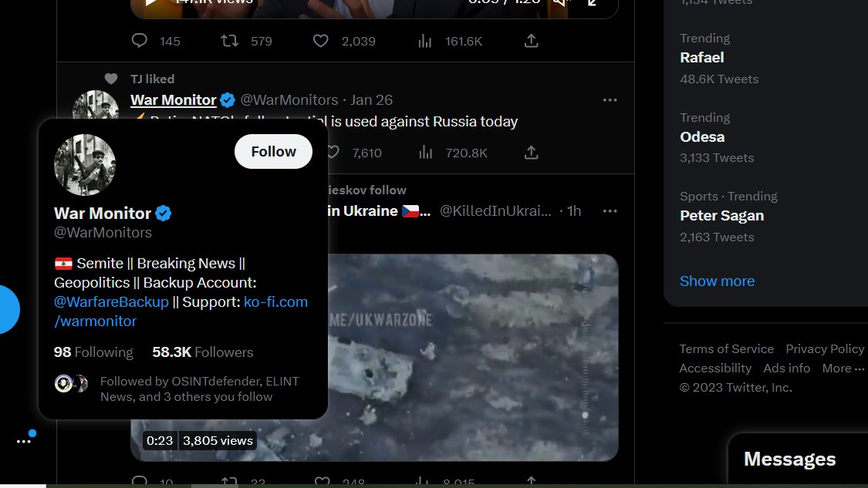
Task: Open the @WarMonitors handle in hover card
Action: [x=103, y=233]
